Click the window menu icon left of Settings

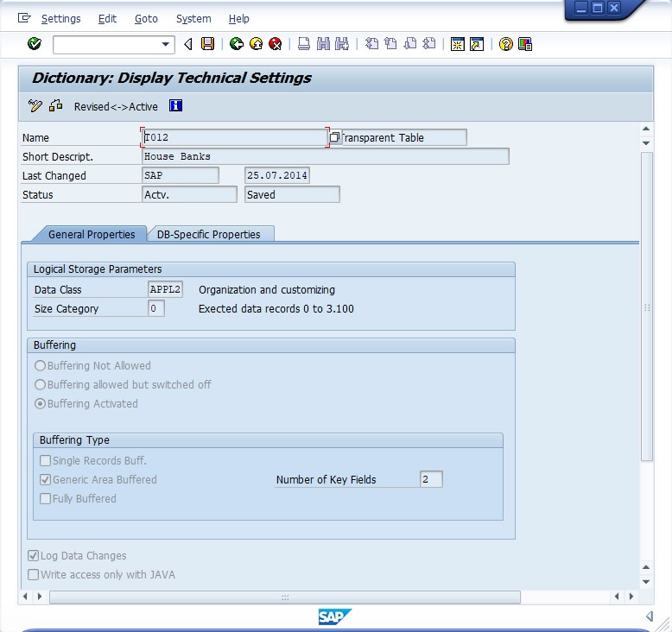point(24,18)
